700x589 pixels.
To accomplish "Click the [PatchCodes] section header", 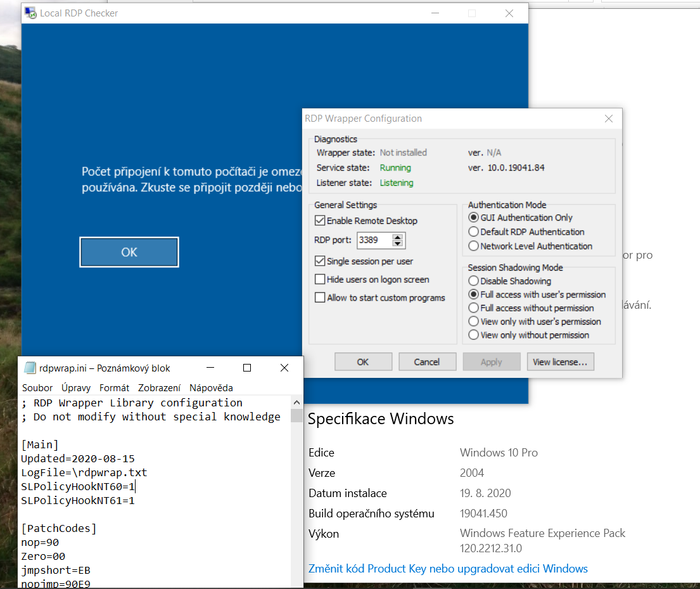I will click(x=58, y=528).
